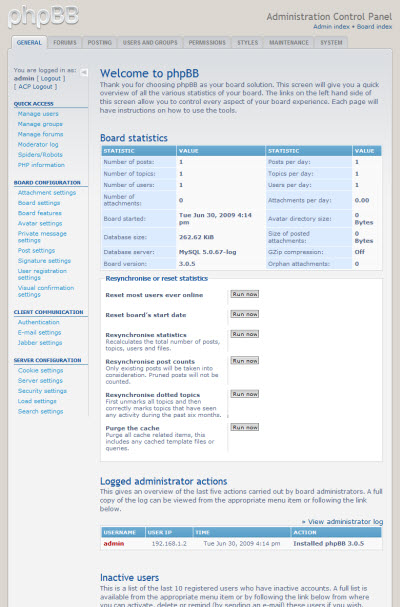Go to Attachment settings
The height and width of the screenshot is (607, 400).
[x=47, y=193]
